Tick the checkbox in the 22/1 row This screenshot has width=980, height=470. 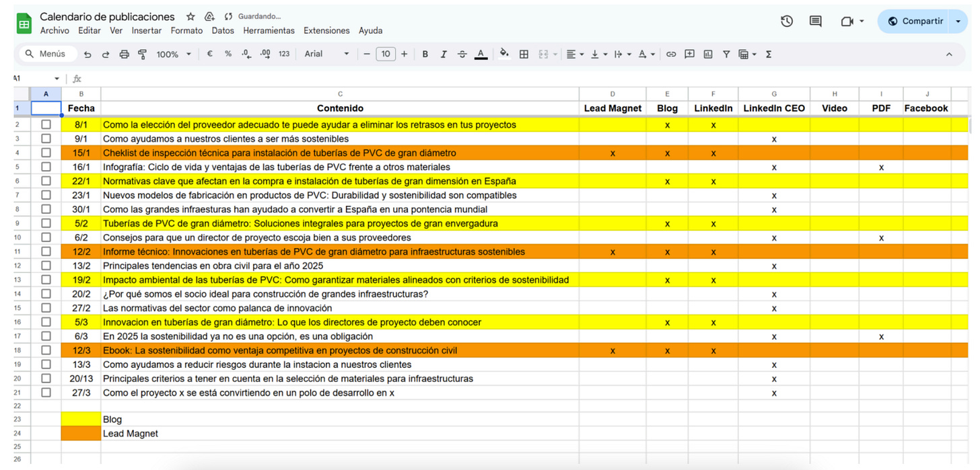[46, 181]
